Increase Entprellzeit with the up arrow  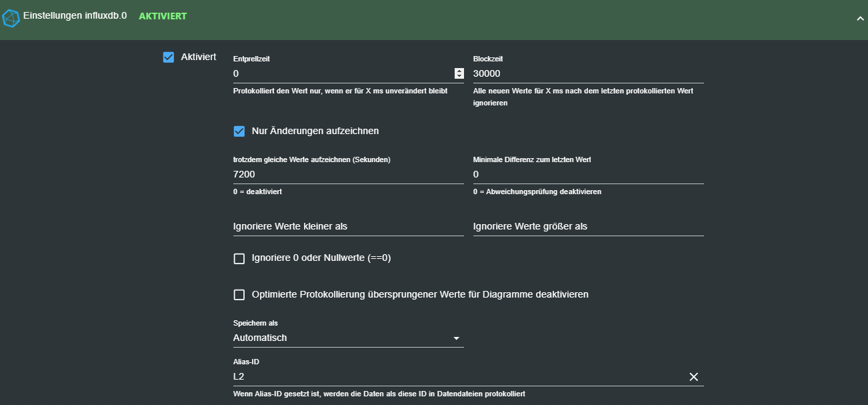click(459, 71)
